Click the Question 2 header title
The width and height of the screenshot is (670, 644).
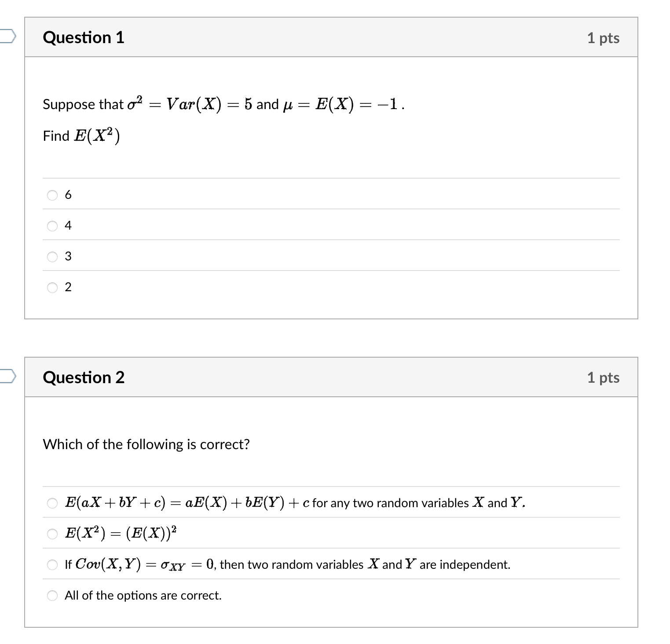[83, 377]
